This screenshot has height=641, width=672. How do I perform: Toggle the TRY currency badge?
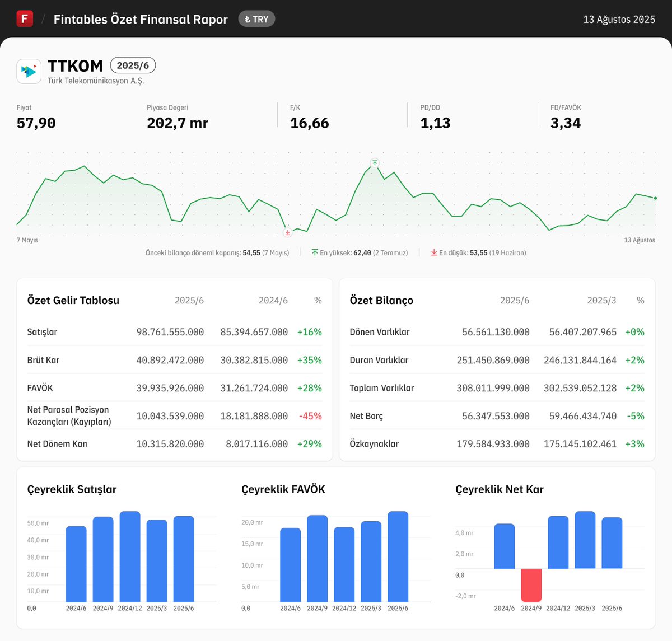[x=256, y=18]
